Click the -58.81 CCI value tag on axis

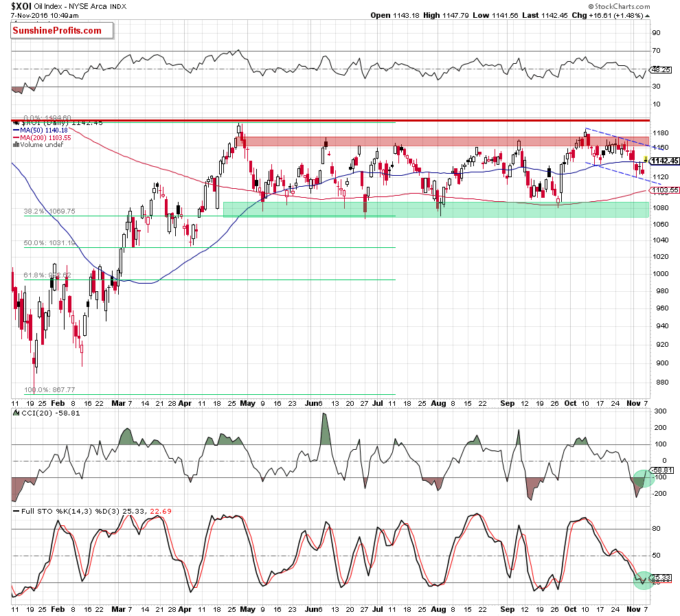(662, 470)
